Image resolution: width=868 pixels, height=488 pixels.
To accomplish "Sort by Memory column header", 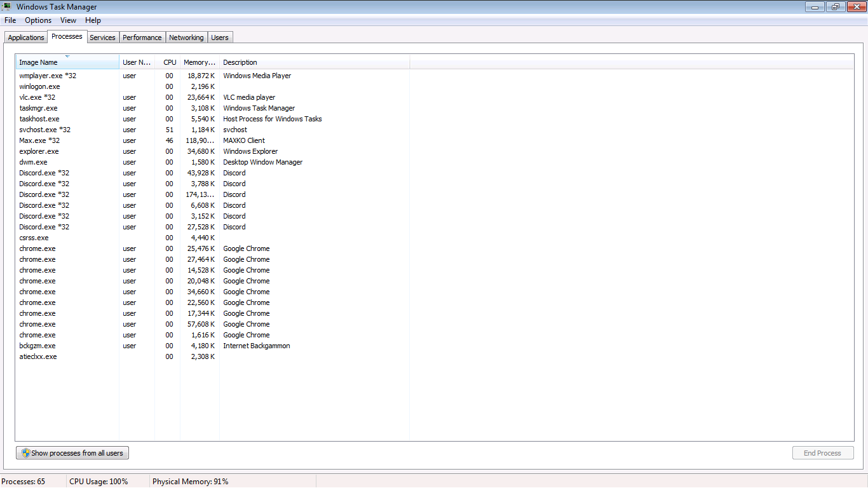I will [200, 62].
